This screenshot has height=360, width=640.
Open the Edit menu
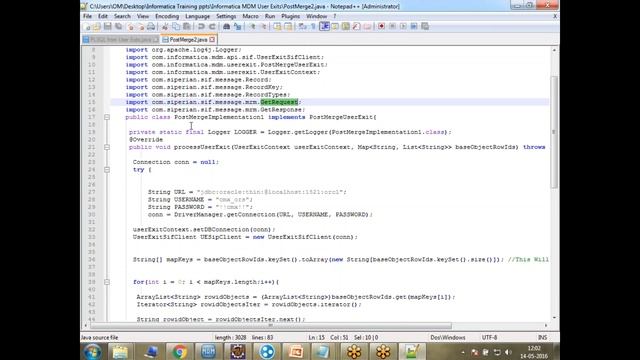103,16
